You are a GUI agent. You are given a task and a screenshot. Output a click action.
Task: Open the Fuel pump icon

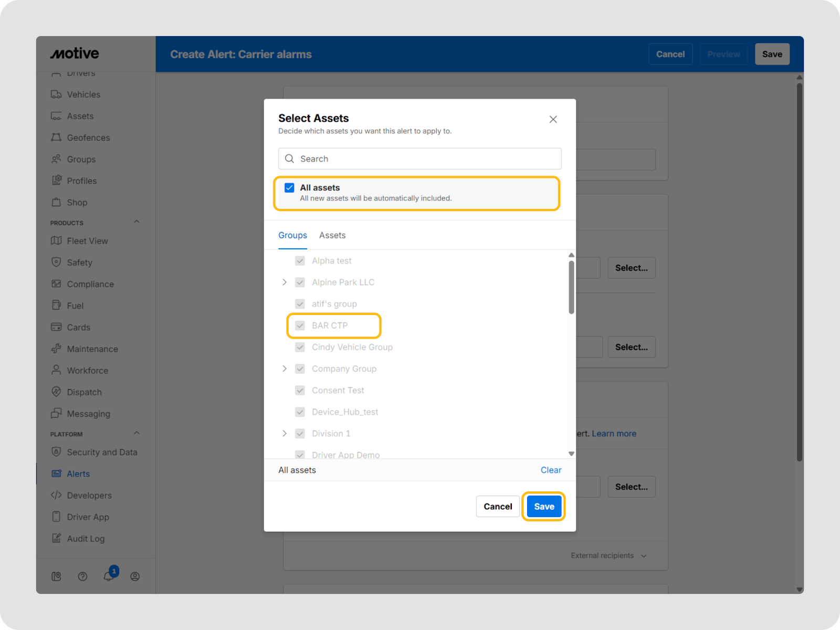(56, 306)
